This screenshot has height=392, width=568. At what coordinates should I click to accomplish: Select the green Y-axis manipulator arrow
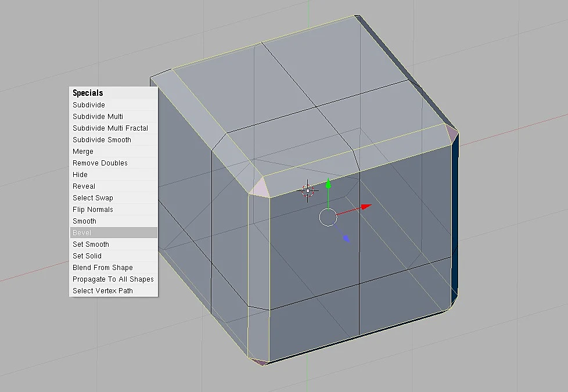tap(328, 184)
